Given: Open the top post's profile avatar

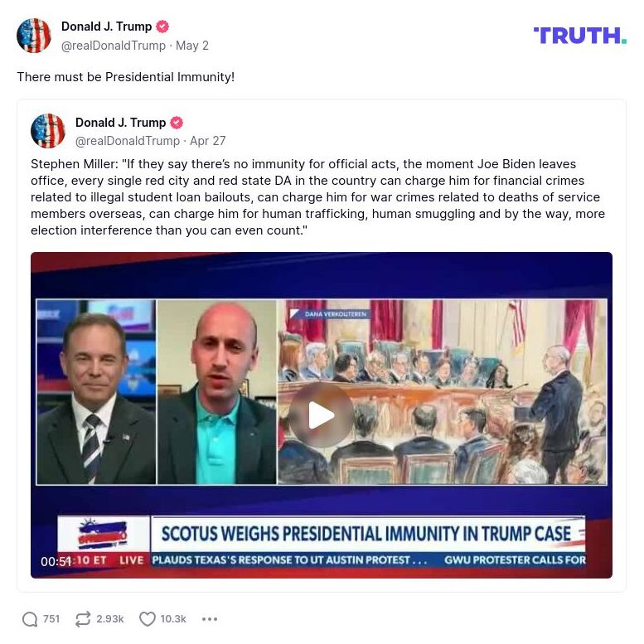Looking at the screenshot, I should coord(34,36).
